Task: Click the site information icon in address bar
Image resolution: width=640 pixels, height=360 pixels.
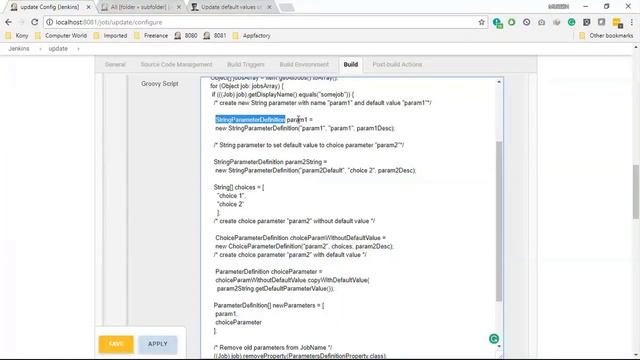Action: [x=49, y=22]
